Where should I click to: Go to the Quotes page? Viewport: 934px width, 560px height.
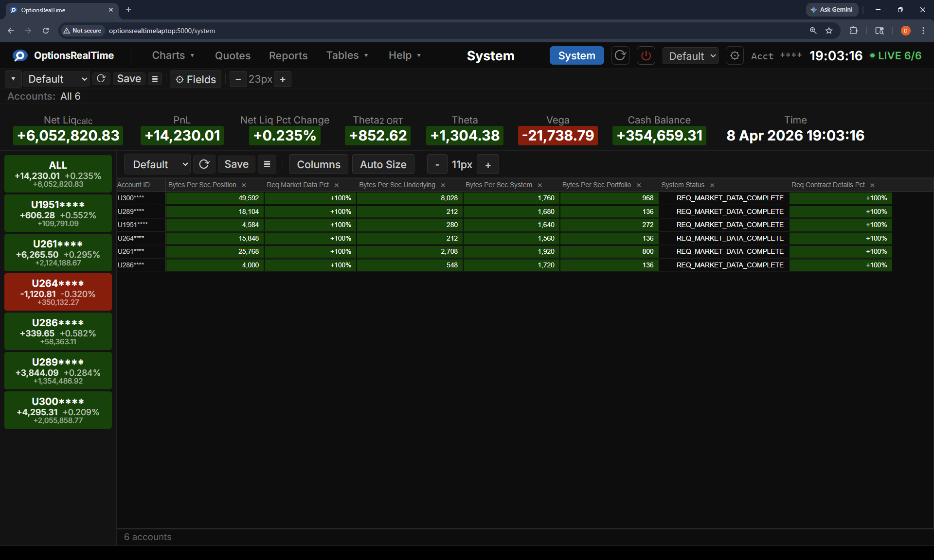pos(233,56)
